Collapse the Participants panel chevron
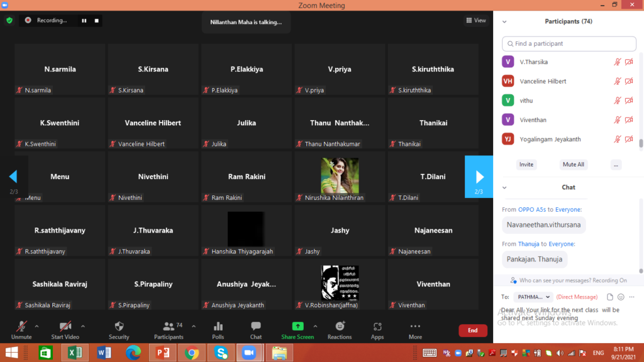644x362 pixels. [504, 22]
